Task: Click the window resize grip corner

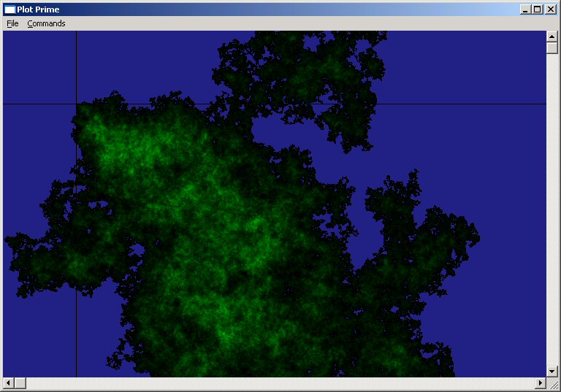Action: coord(552,383)
